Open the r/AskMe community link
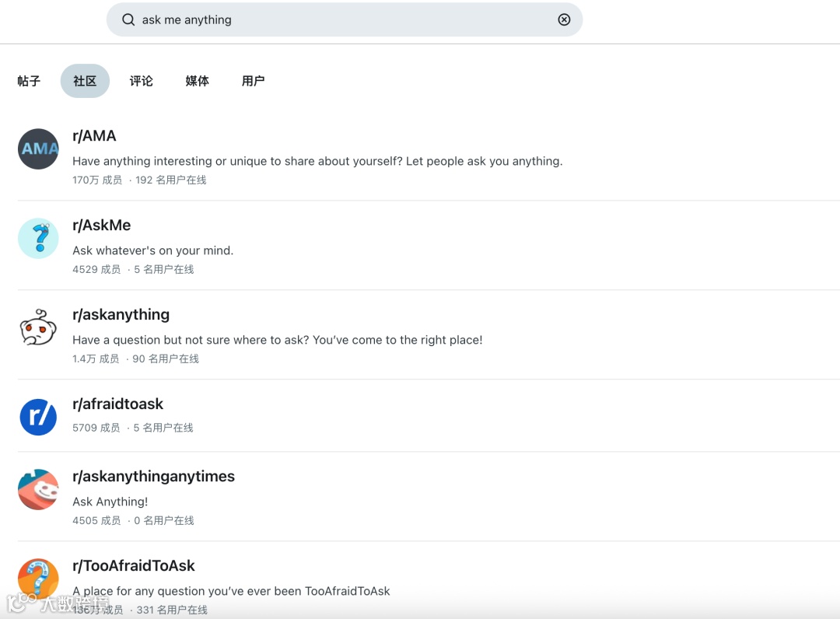Screen dimensions: 840x619 [x=102, y=226]
